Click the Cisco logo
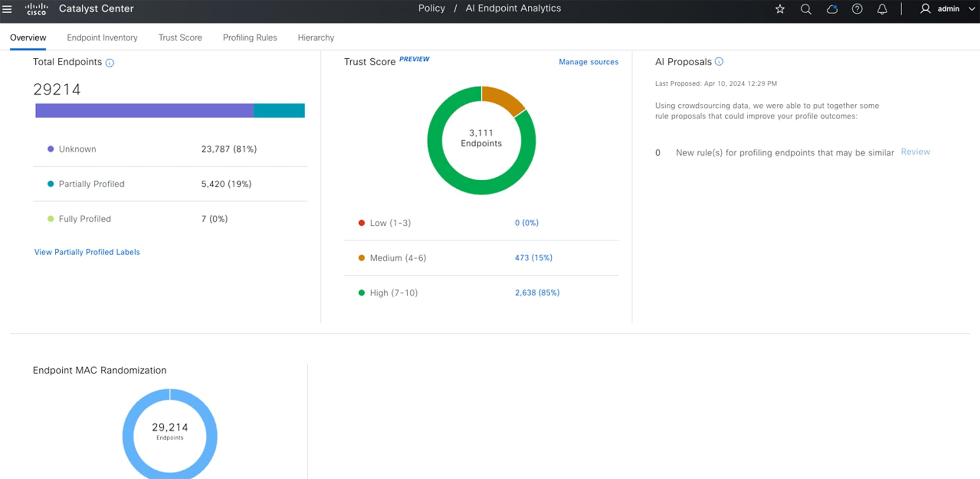 (x=37, y=9)
